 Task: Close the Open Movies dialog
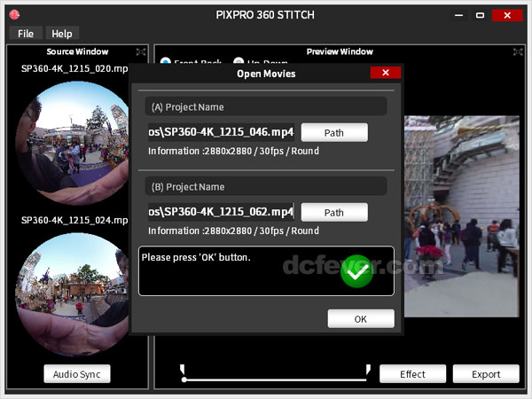pos(386,73)
